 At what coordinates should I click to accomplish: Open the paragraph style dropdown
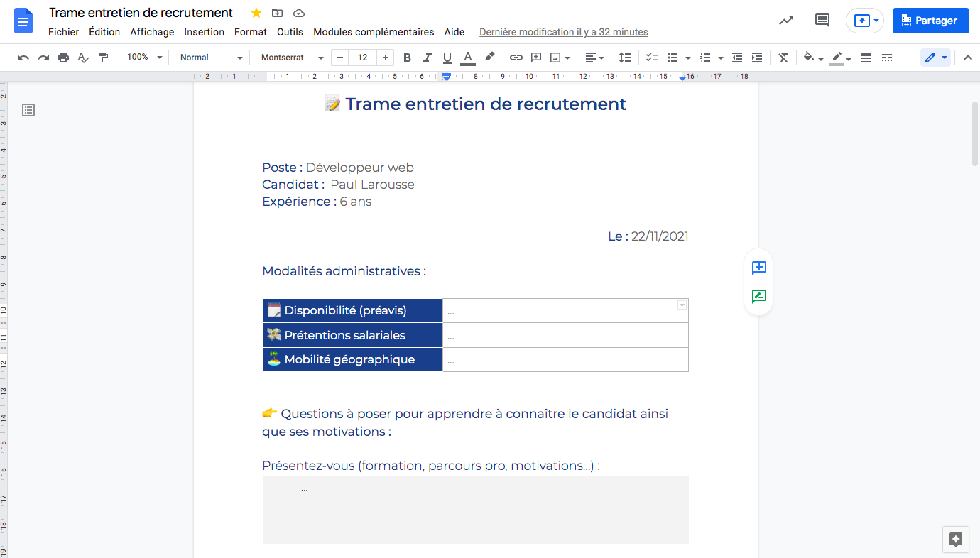click(211, 58)
